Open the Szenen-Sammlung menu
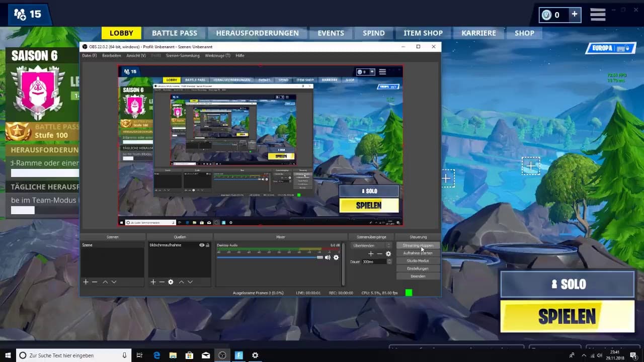 [183, 56]
